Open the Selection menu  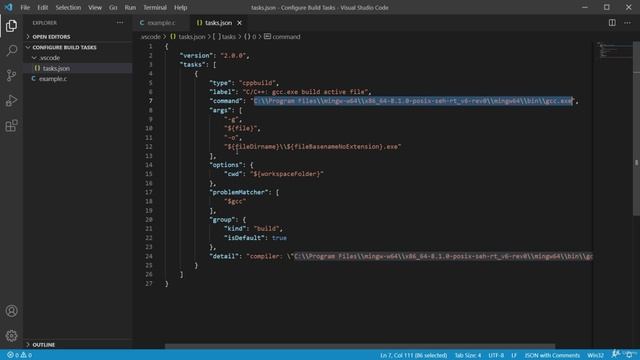pos(68,7)
